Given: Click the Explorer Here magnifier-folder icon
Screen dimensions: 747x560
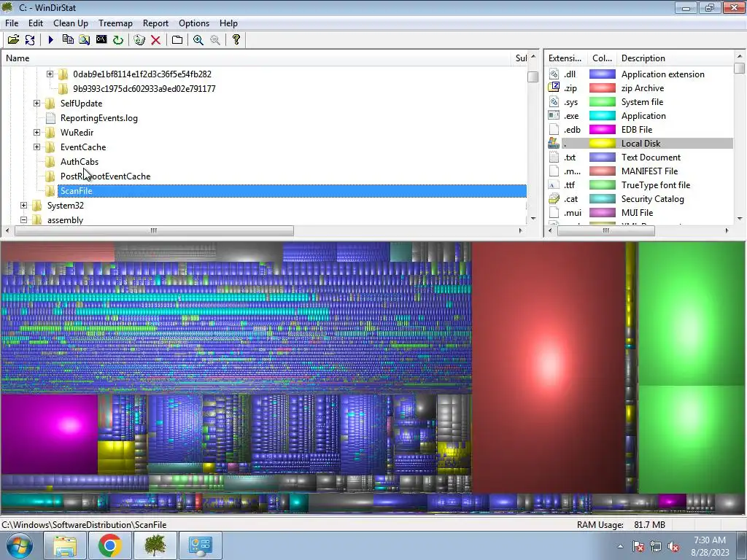Looking at the screenshot, I should (x=85, y=39).
